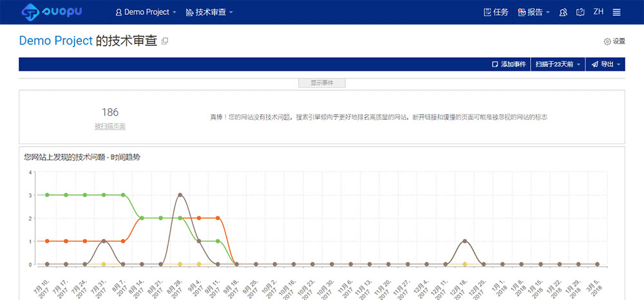Open the 报告 dropdown menu
The width and height of the screenshot is (644, 300).
tap(534, 12)
